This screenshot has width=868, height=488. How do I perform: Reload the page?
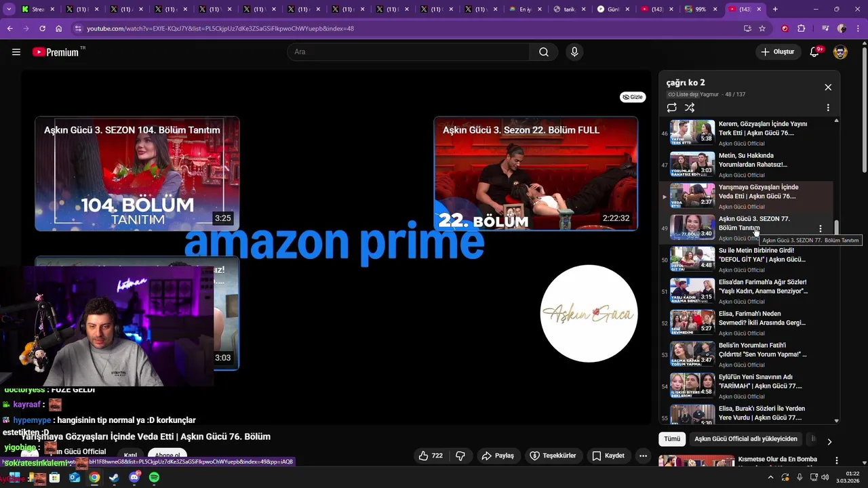click(42, 28)
